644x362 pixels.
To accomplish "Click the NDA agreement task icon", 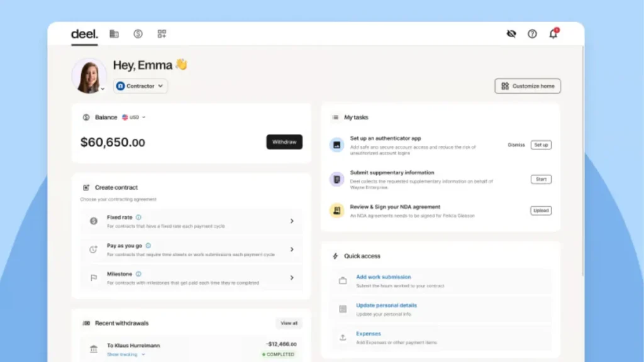I will pos(337,211).
